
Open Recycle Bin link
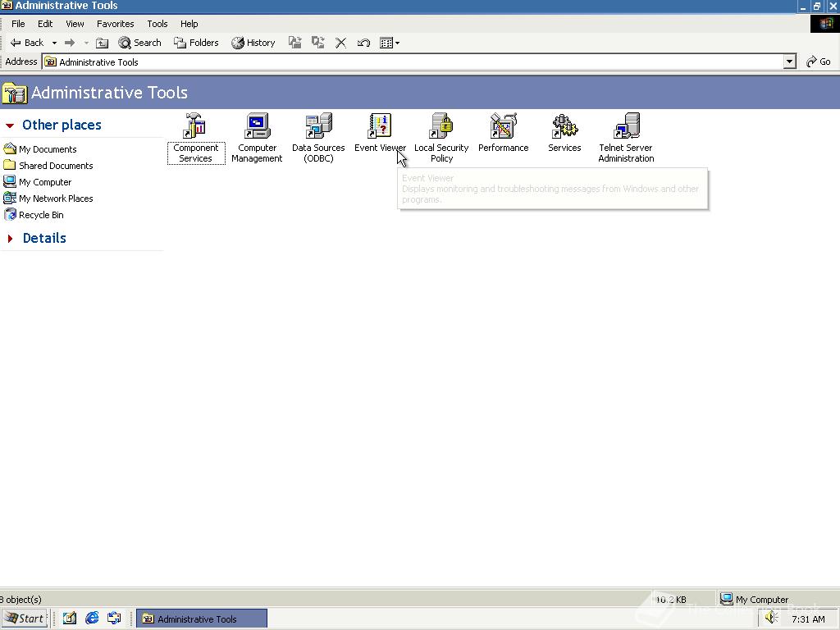tap(34, 215)
